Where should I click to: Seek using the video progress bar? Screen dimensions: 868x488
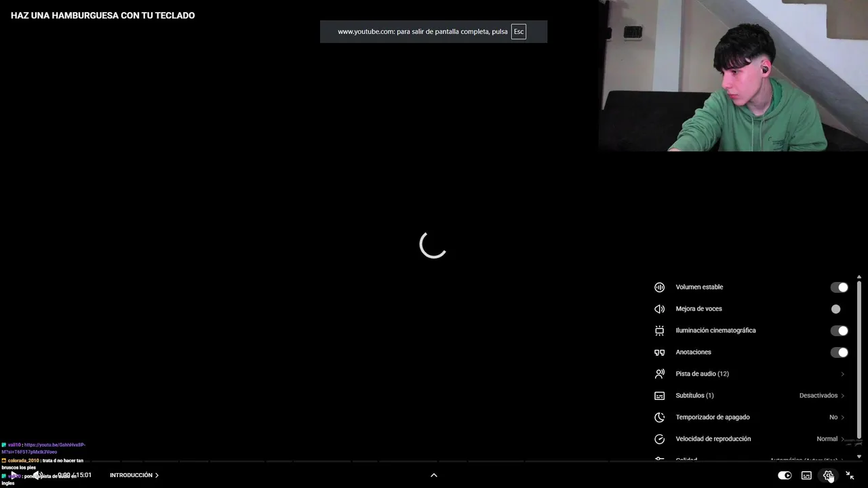tap(434, 462)
